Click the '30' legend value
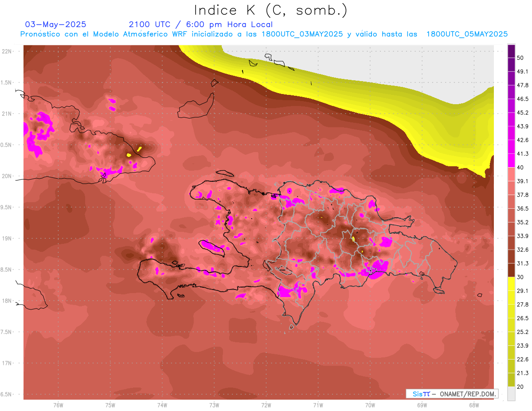 click(x=520, y=277)
